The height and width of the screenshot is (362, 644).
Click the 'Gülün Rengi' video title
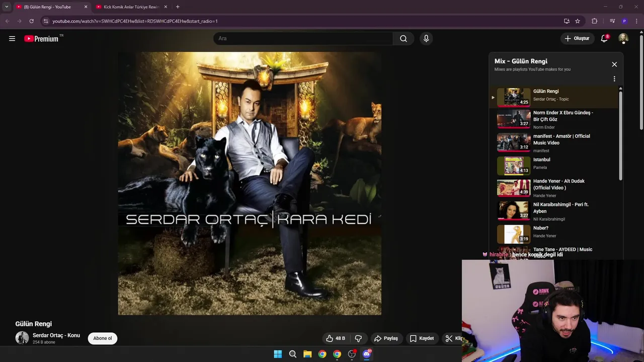pos(34,324)
